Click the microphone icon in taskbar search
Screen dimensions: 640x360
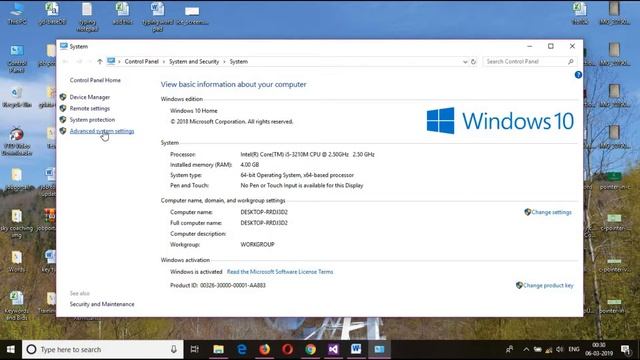[x=174, y=349]
